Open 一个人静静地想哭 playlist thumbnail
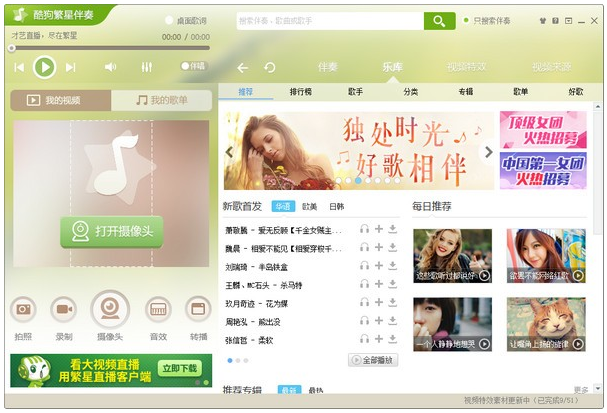The image size is (607, 413). [452, 324]
